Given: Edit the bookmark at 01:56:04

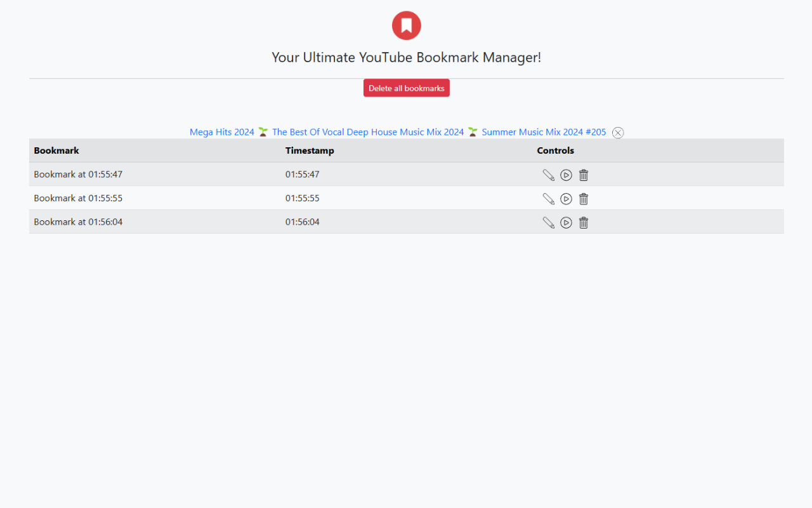Looking at the screenshot, I should (x=549, y=223).
